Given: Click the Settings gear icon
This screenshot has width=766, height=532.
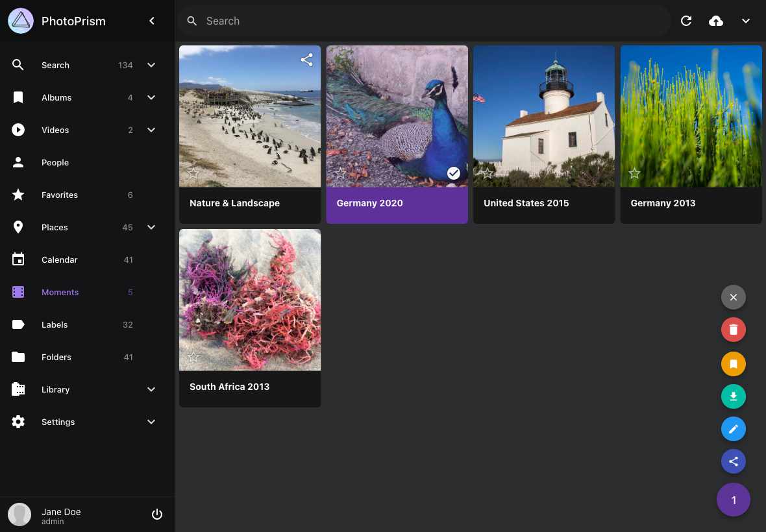Looking at the screenshot, I should pos(18,422).
